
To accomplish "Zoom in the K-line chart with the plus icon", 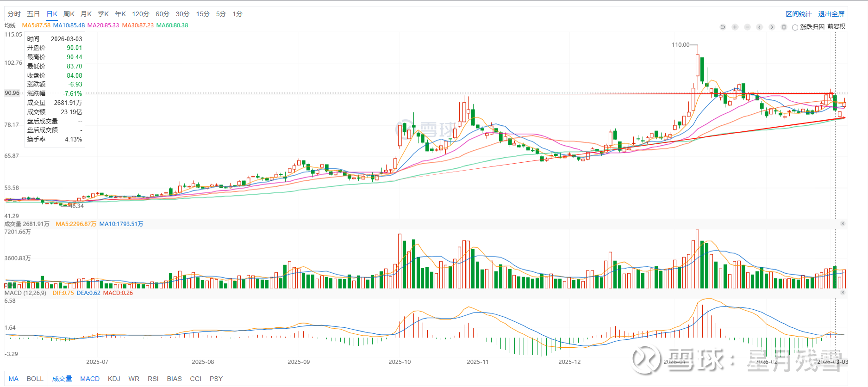I will [x=735, y=27].
